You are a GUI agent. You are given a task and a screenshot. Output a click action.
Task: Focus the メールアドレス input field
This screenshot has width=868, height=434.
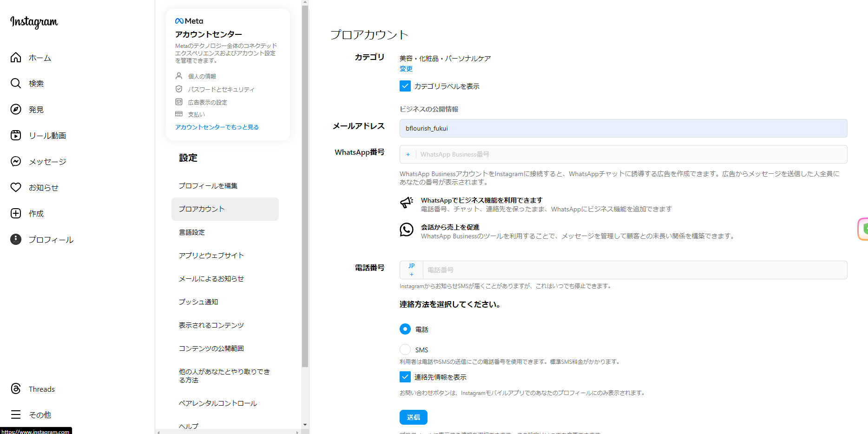623,128
